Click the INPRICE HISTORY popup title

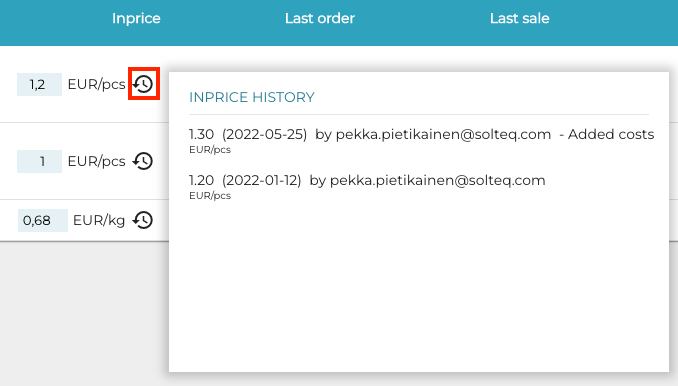(x=252, y=97)
